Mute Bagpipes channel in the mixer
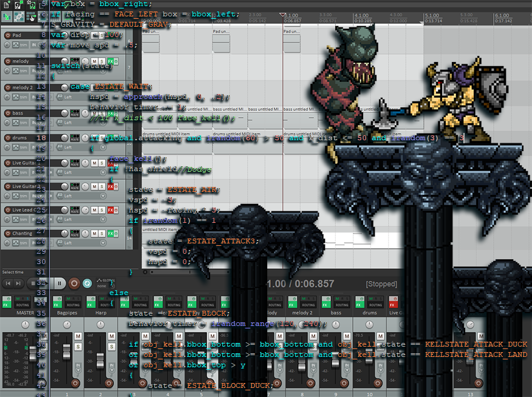This screenshot has width=532, height=397. coord(78,336)
